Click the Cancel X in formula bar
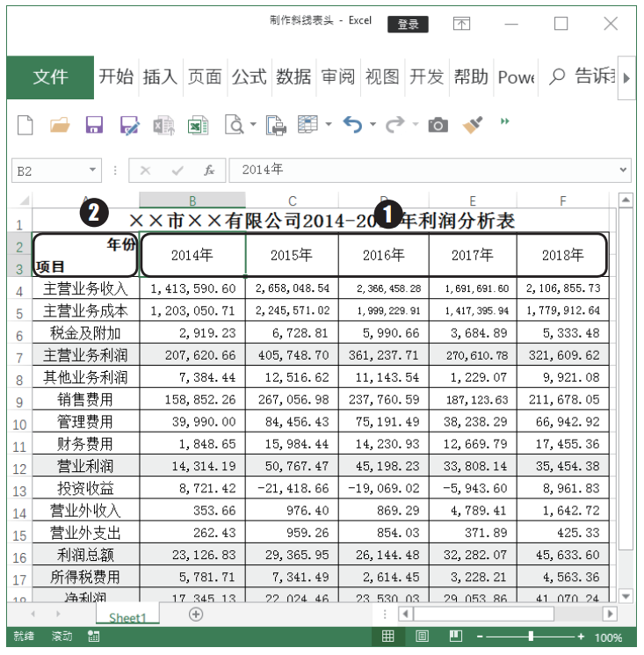 click(145, 171)
